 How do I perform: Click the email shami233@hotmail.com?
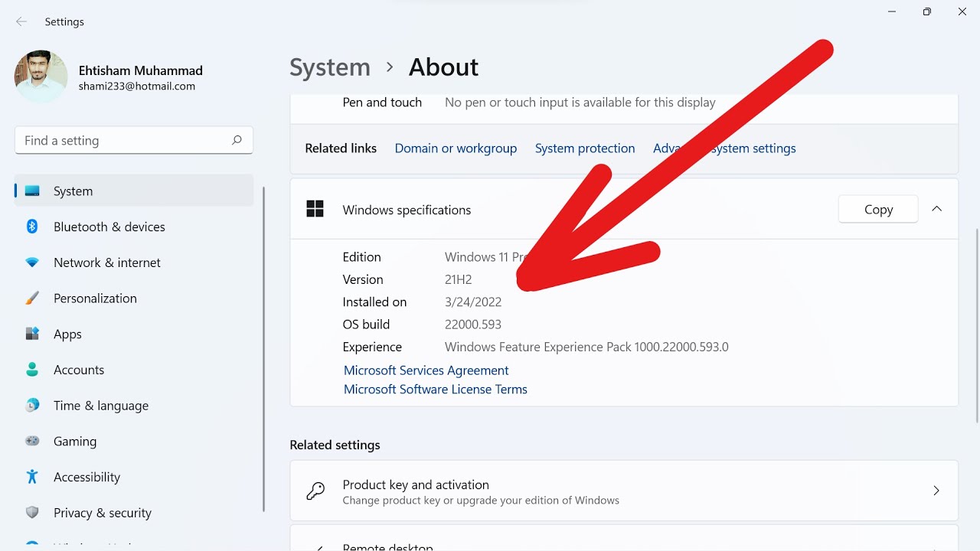[137, 86]
